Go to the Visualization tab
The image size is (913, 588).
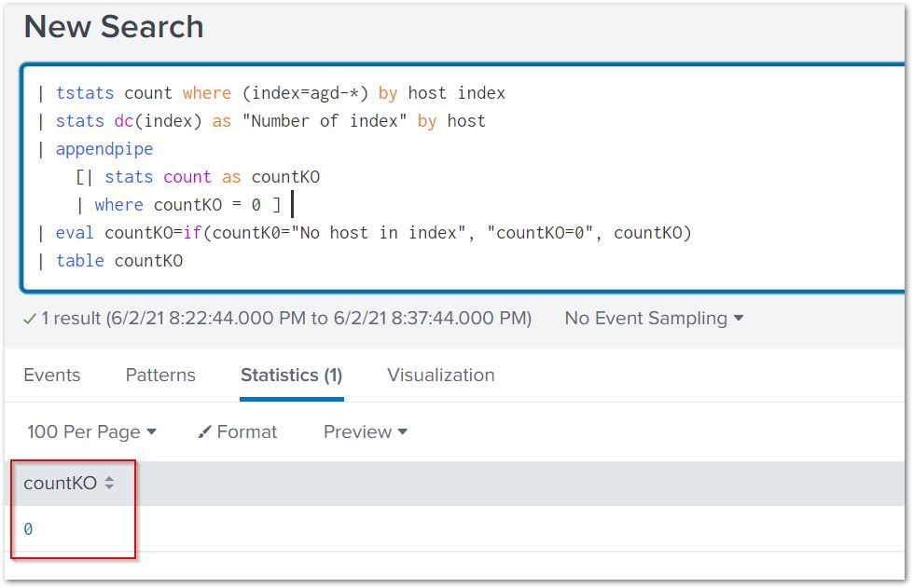click(440, 375)
